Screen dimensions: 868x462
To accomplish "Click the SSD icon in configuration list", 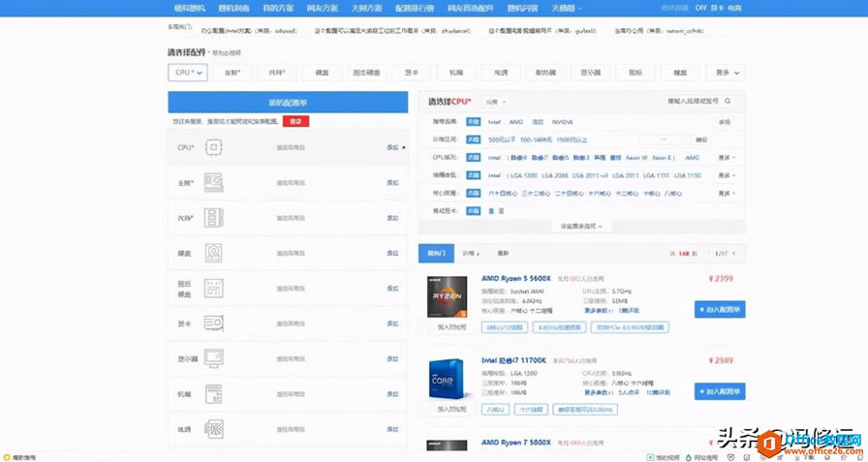I will [x=214, y=289].
